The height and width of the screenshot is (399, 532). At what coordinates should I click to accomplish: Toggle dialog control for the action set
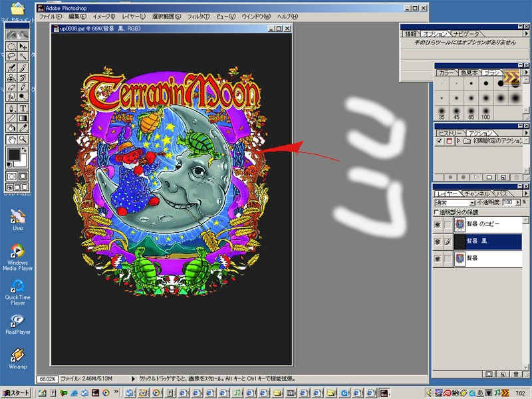[450, 140]
